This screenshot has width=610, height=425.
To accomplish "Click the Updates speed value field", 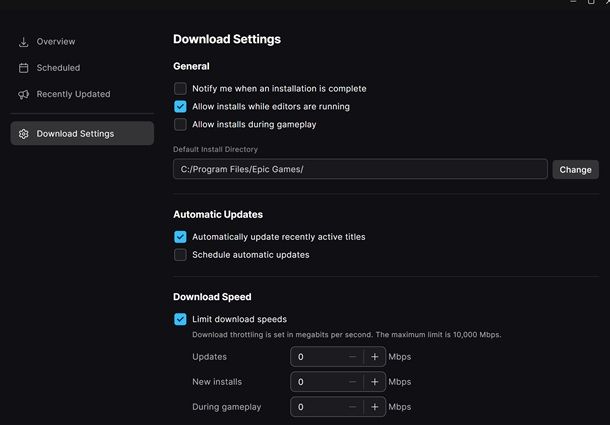I will [x=317, y=357].
